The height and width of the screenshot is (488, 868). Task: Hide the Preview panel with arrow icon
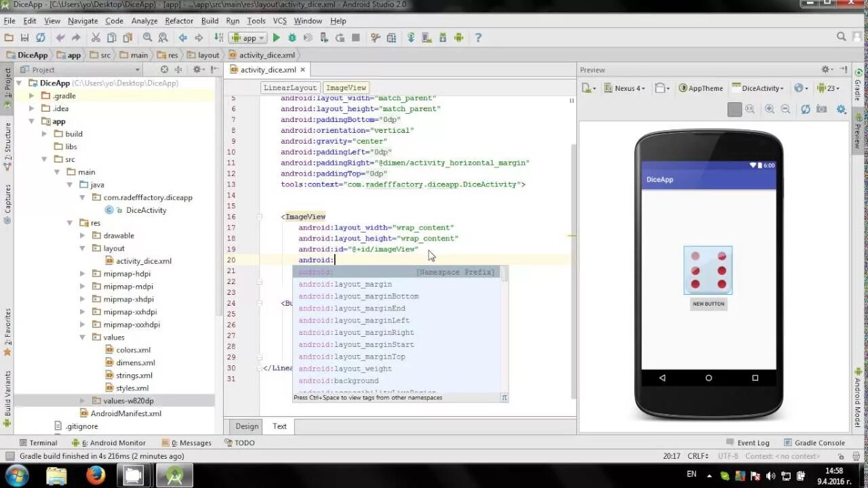pos(843,69)
